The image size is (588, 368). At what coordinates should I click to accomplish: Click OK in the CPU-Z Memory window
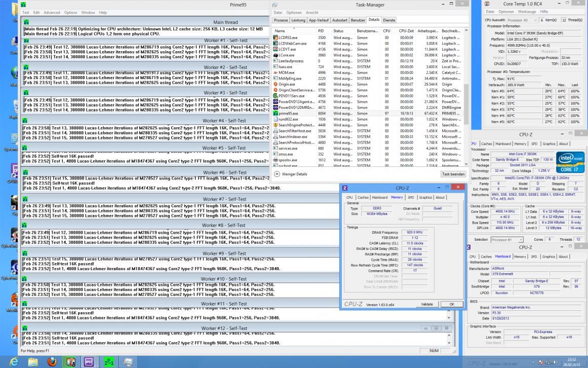[x=451, y=304]
